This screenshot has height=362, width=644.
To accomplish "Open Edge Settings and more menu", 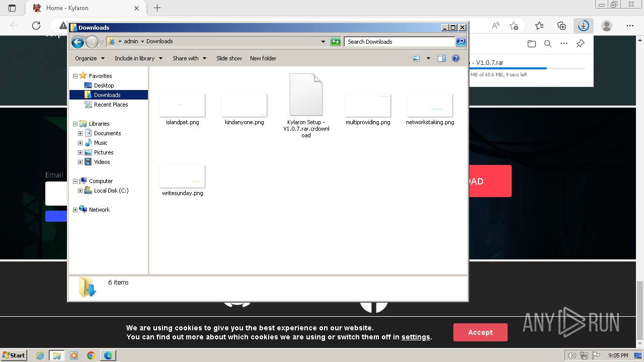I will point(630,26).
